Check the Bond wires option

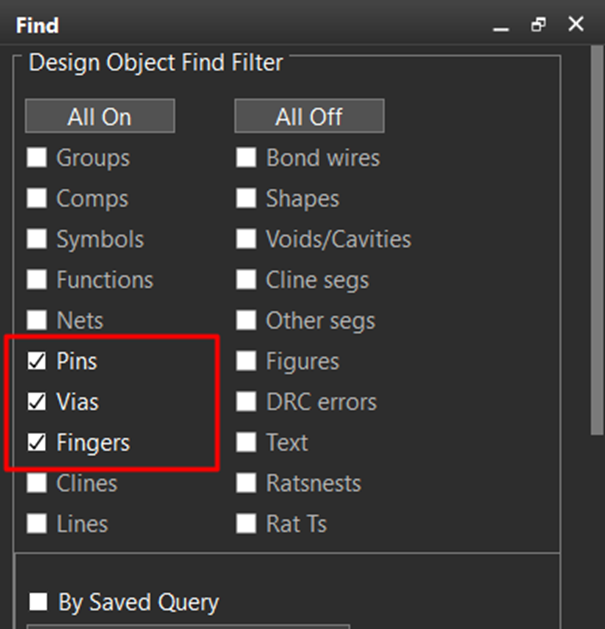[x=246, y=158]
